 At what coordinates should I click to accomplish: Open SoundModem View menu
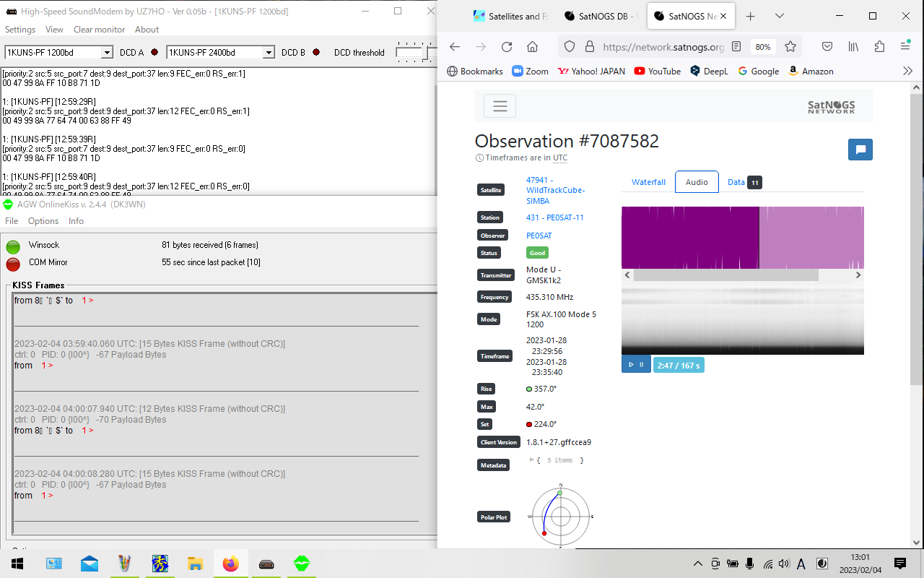(x=54, y=30)
